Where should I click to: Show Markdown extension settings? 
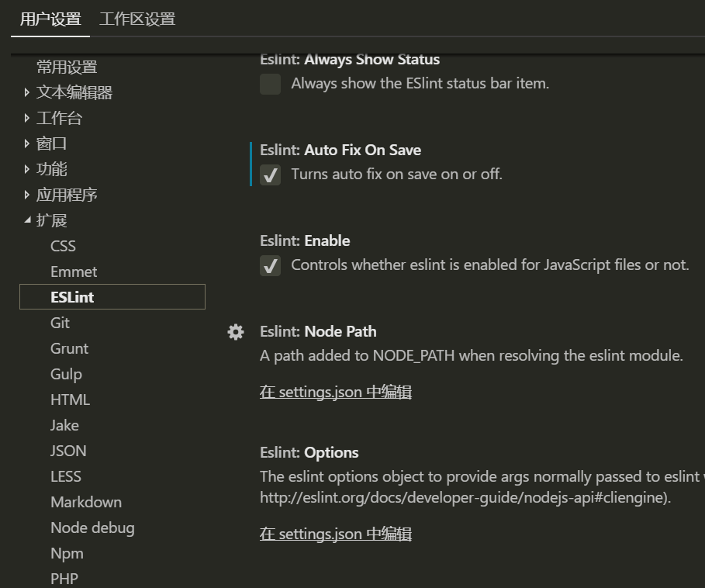(86, 502)
